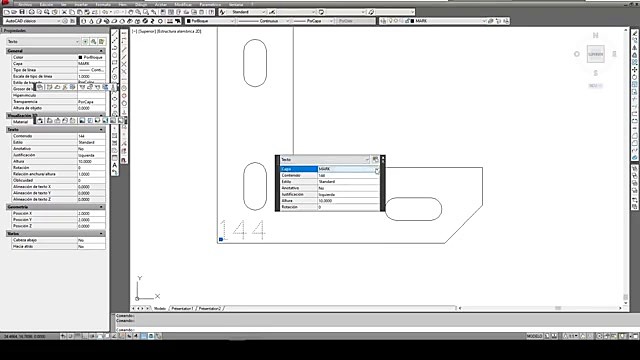Click the [Superior] view control label
The image size is (640, 360).
click(x=147, y=31)
